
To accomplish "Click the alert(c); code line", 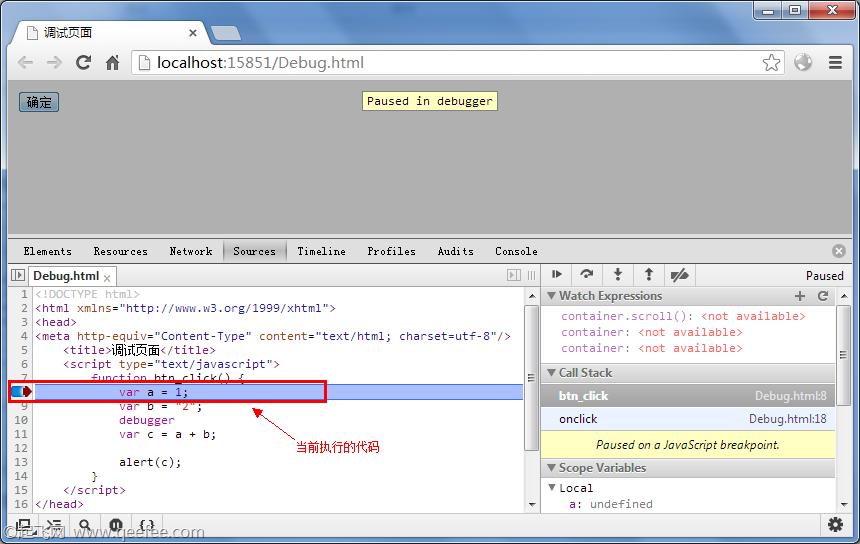I will point(150,462).
